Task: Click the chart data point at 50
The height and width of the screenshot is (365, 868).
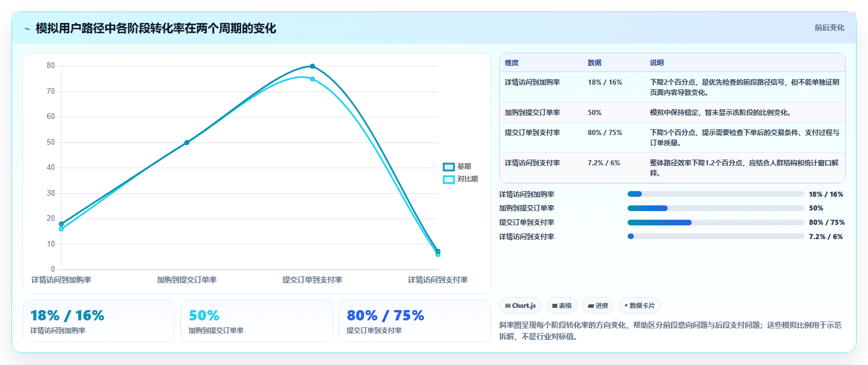Action: [x=187, y=142]
